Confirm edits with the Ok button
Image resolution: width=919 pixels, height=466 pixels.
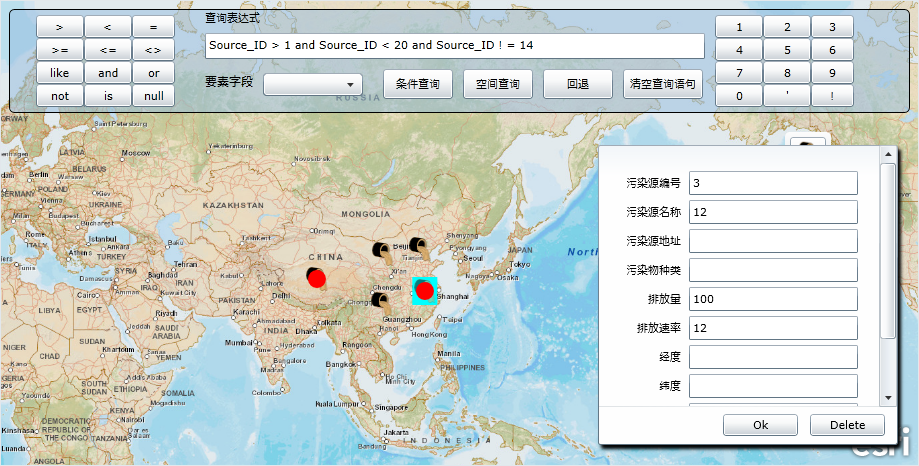[760, 425]
